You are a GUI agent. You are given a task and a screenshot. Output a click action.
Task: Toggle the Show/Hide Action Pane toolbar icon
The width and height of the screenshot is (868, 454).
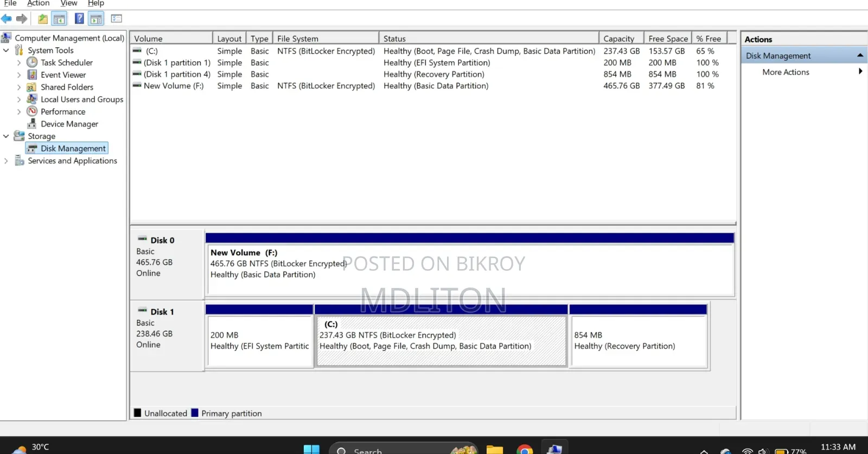tap(96, 19)
